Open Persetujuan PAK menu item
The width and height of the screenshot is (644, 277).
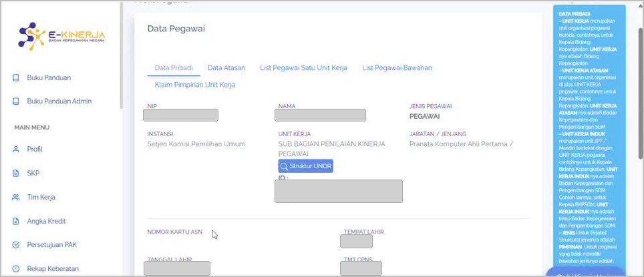click(51, 245)
